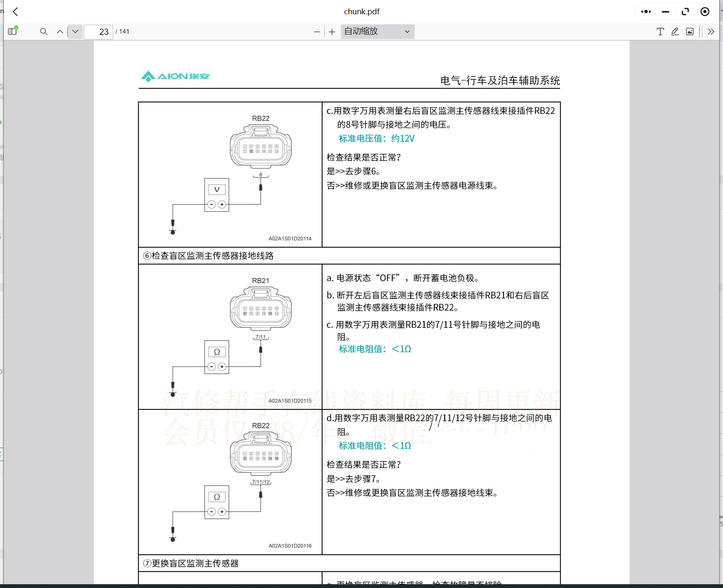Select the pen drawing annotation tool
This screenshot has height=588, width=723.
coord(675,32)
